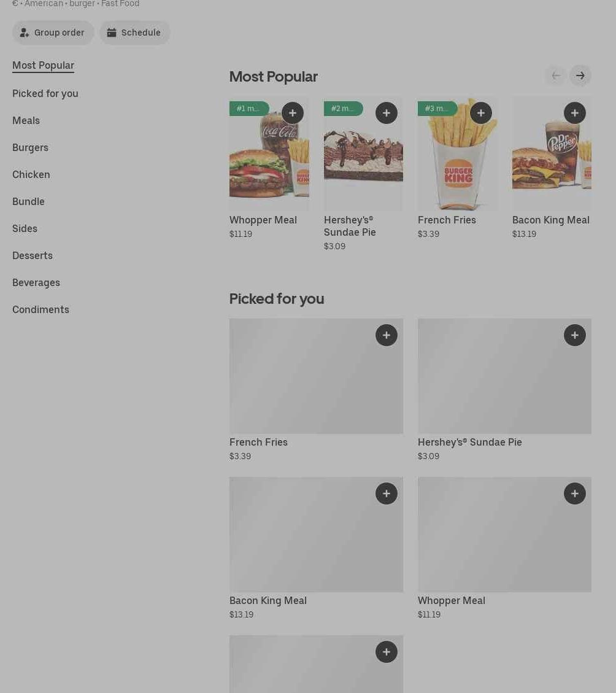
Task: Open the French Fries photo in Most Popular
Action: pyautogui.click(x=457, y=153)
